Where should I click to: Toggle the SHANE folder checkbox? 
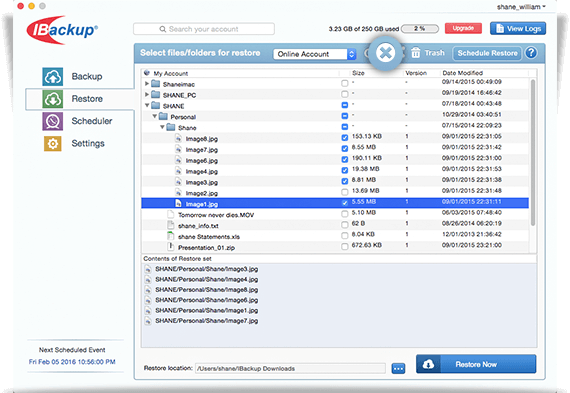pos(345,105)
